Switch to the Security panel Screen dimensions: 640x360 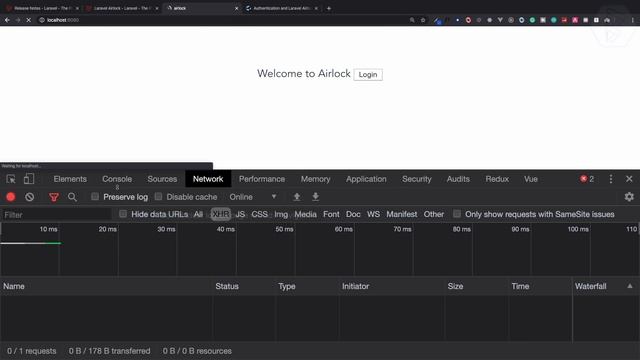coord(417,179)
